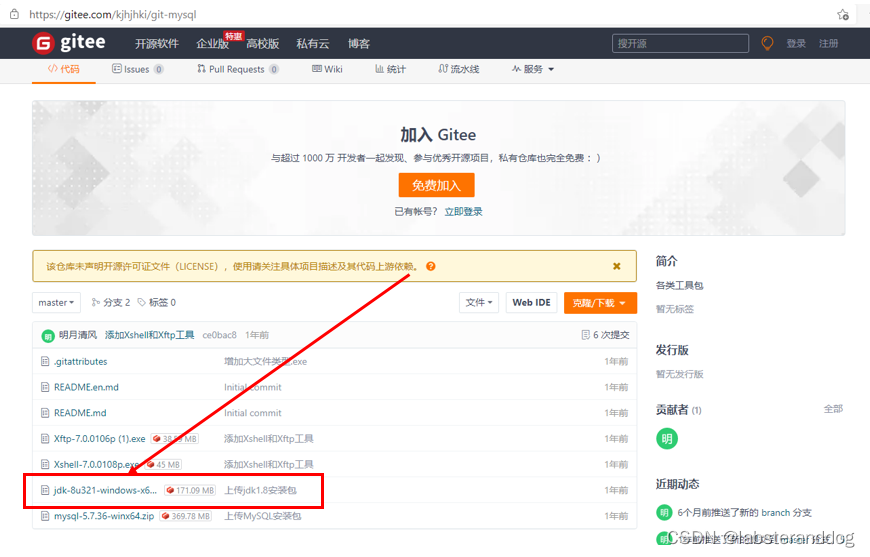Dismiss the license warning banner

pos(616,266)
